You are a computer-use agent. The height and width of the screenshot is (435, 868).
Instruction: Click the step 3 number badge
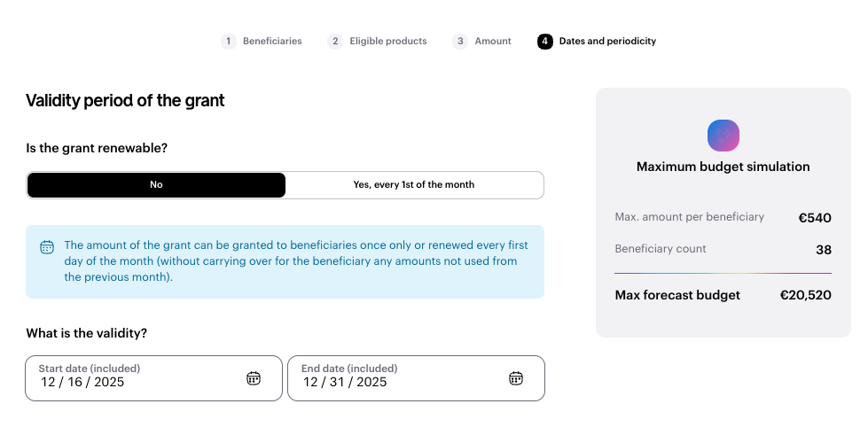[x=459, y=41]
